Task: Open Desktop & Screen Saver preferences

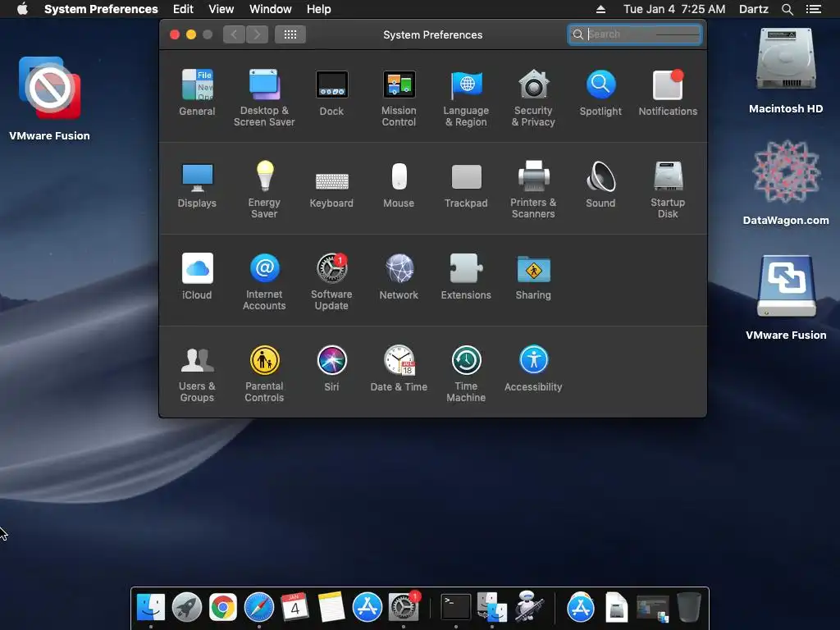Action: pyautogui.click(x=264, y=98)
